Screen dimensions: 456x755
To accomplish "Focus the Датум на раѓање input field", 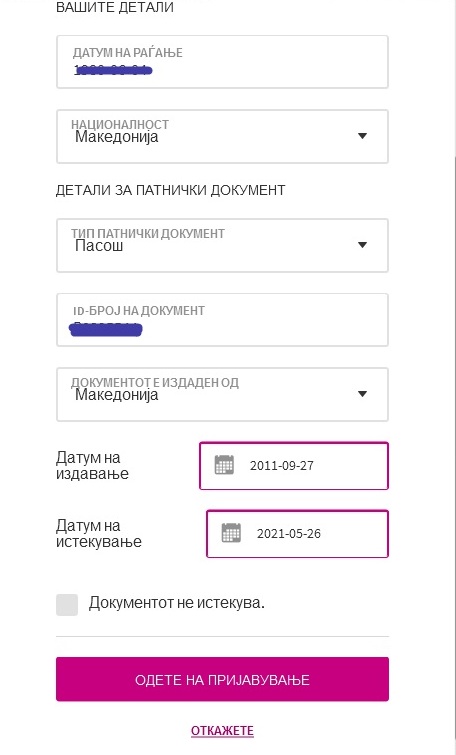I will click(222, 62).
